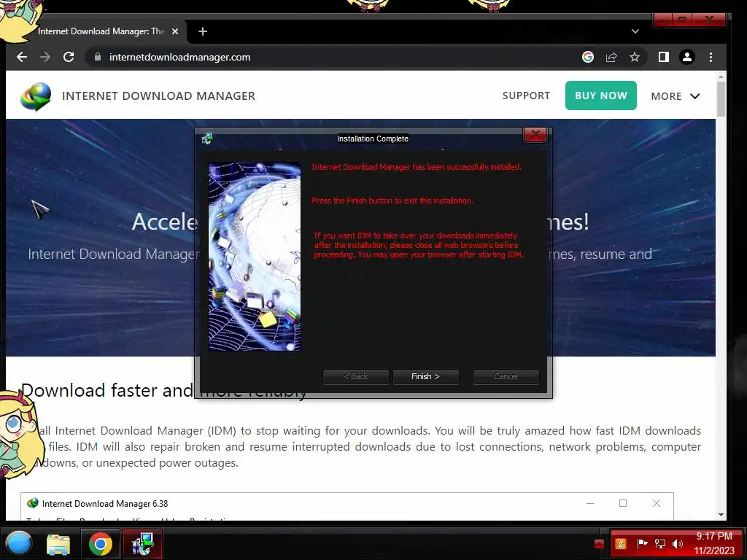This screenshot has height=560, width=747.
Task: Click the network tray icon
Action: click(659, 544)
